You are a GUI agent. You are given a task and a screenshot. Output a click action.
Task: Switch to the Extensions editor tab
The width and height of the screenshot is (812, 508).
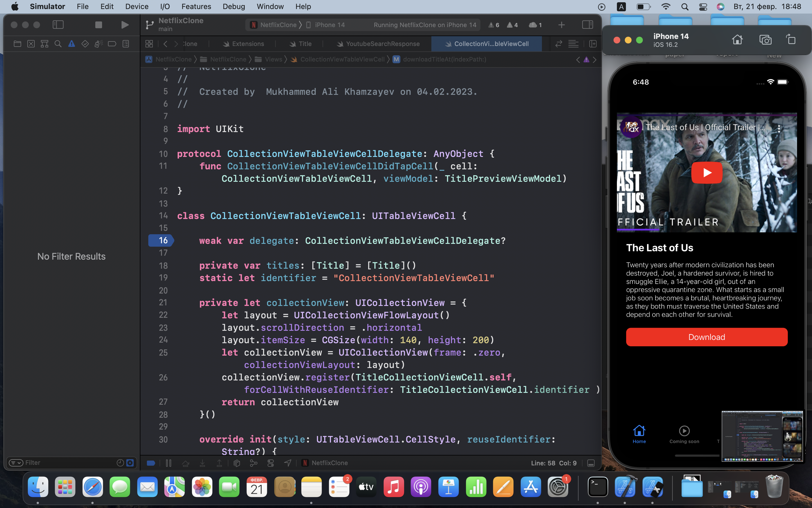[x=244, y=44]
